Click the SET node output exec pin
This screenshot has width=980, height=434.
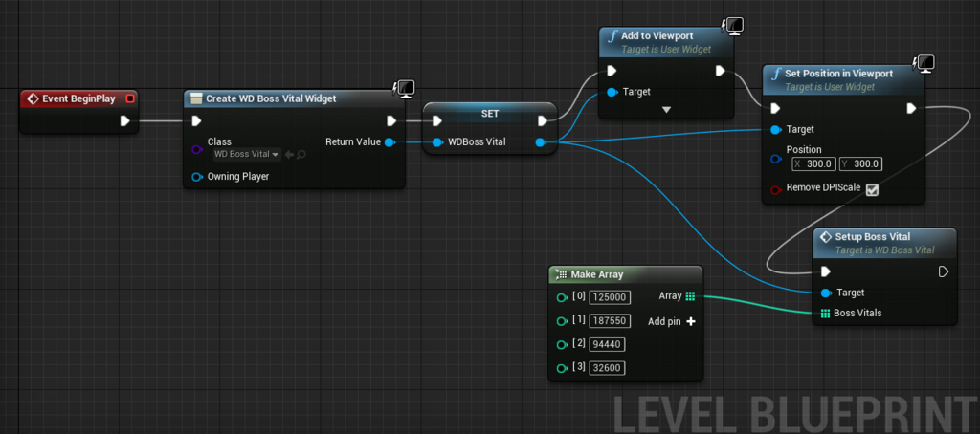[x=543, y=121]
